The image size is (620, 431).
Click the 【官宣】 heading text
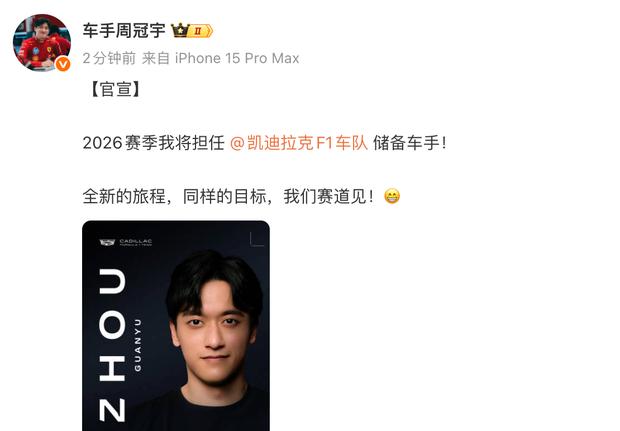point(115,89)
